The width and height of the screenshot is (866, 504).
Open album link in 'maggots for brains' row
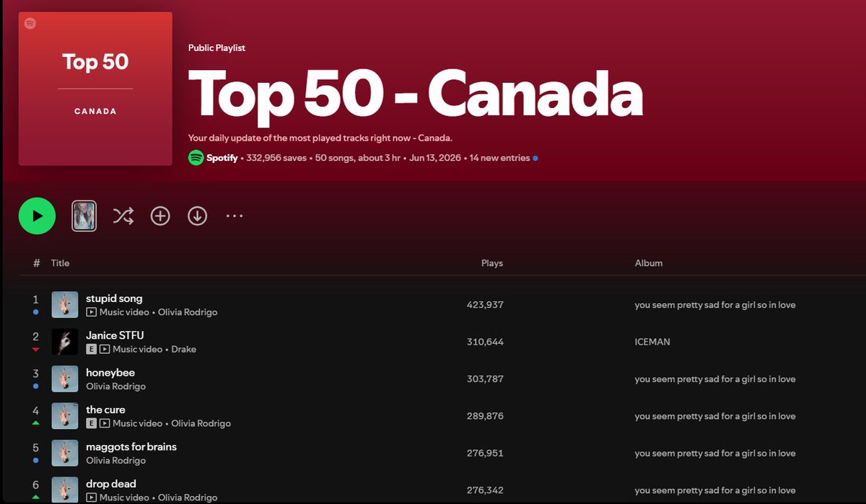pos(715,454)
